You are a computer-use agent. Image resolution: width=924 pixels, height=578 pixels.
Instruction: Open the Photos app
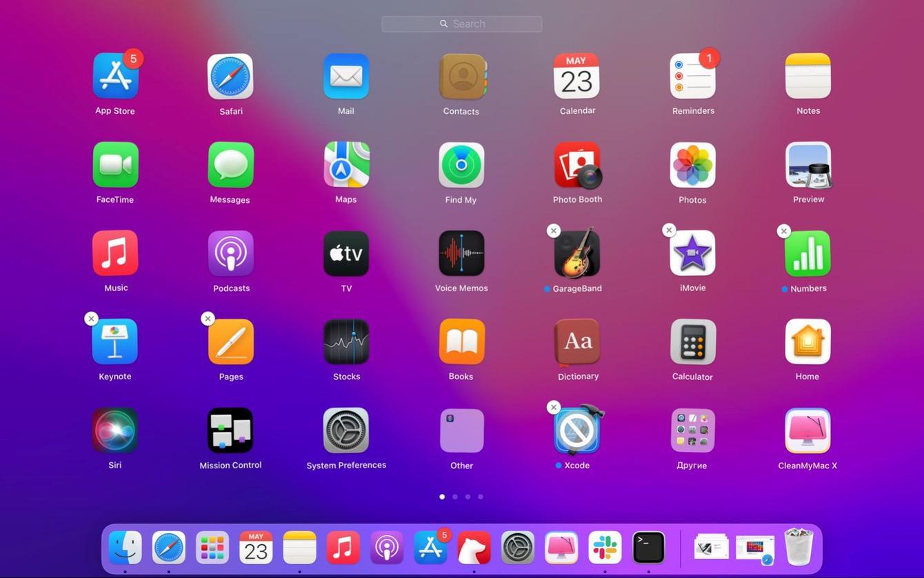click(692, 165)
